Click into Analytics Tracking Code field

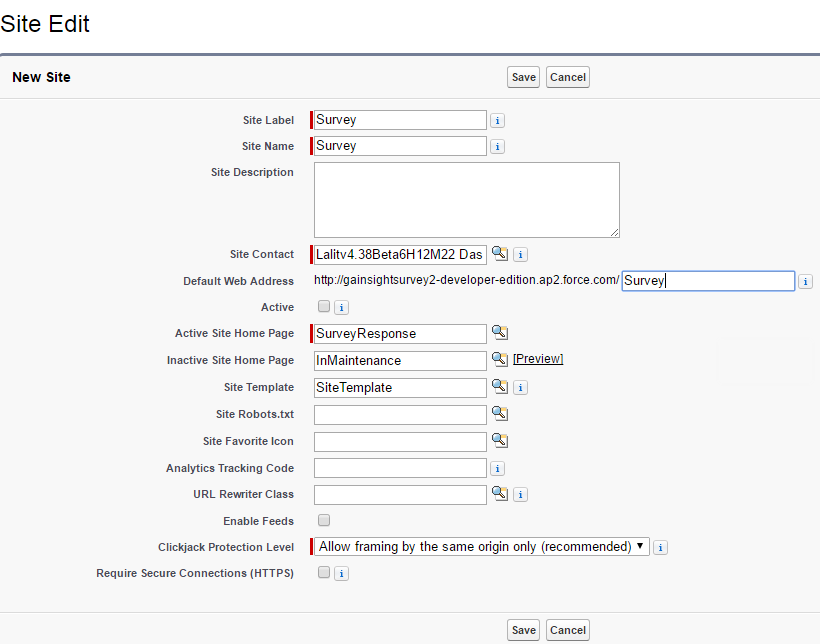[x=400, y=468]
